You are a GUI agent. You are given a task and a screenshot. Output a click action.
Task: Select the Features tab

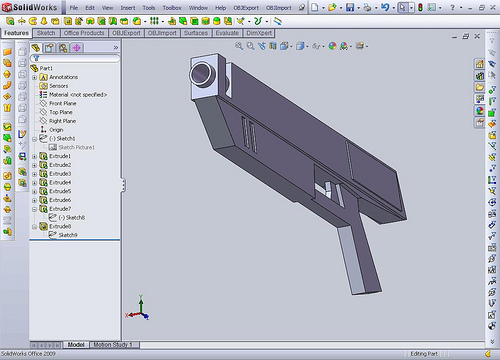(16, 33)
